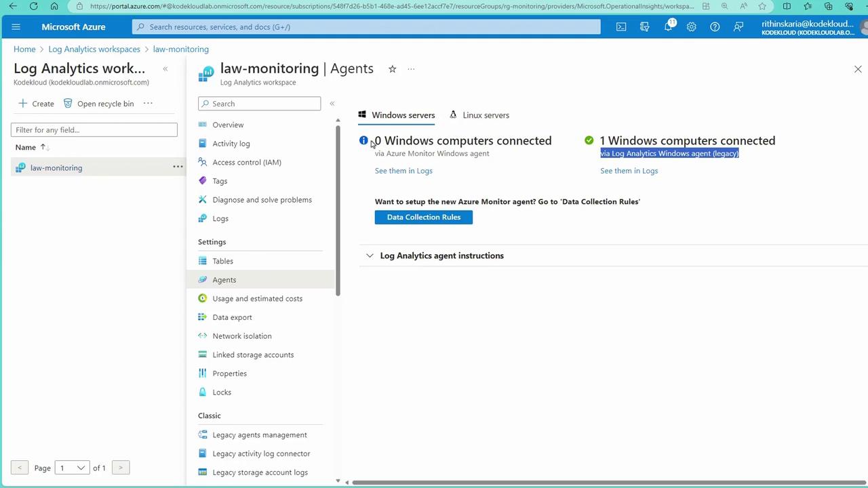Viewport: 868px width, 488px height.
Task: Go to browser home page
Action: pos(54,6)
